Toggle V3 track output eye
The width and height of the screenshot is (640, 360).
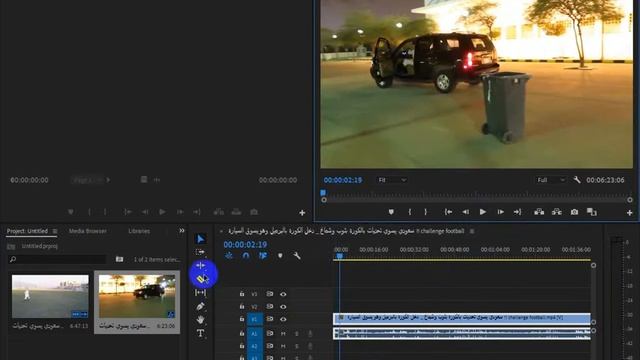pyautogui.click(x=283, y=294)
